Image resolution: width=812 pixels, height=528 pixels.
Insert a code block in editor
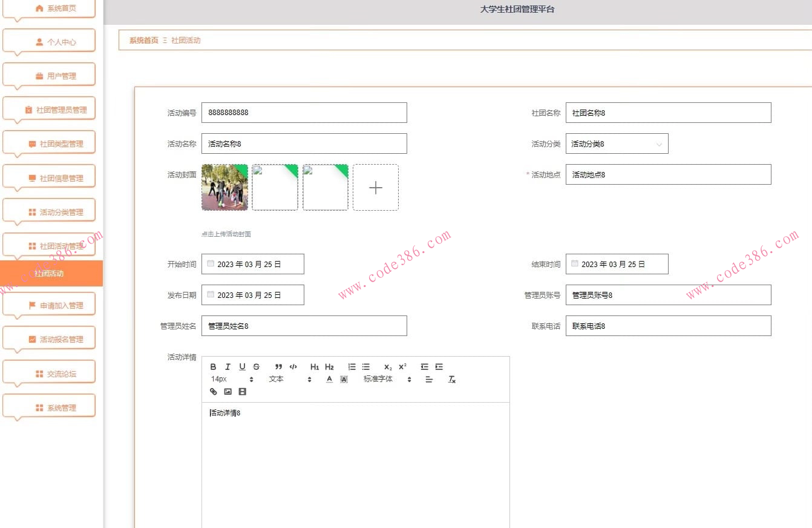[293, 367]
